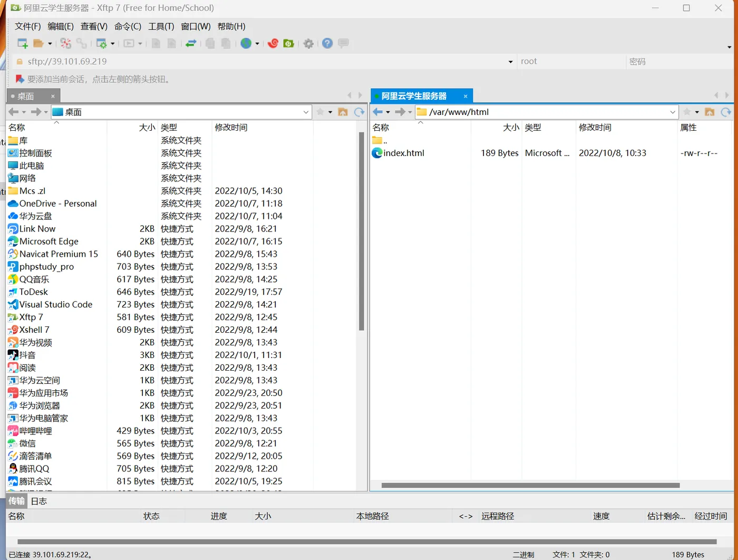738x560 pixels.
Task: Click the sftp host address field
Action: [x=264, y=61]
